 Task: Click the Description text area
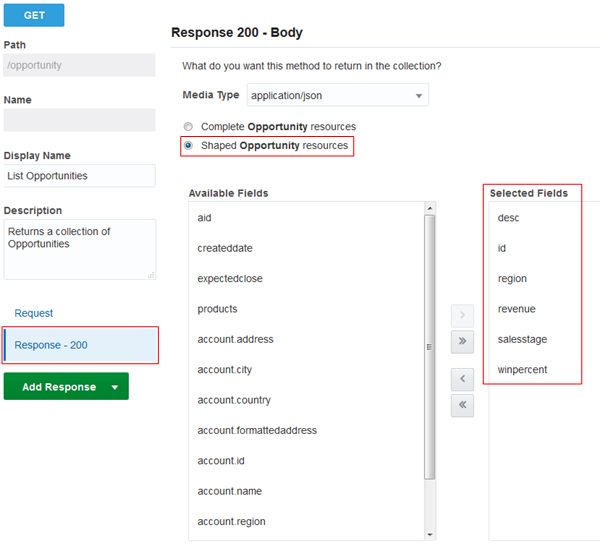[79, 249]
